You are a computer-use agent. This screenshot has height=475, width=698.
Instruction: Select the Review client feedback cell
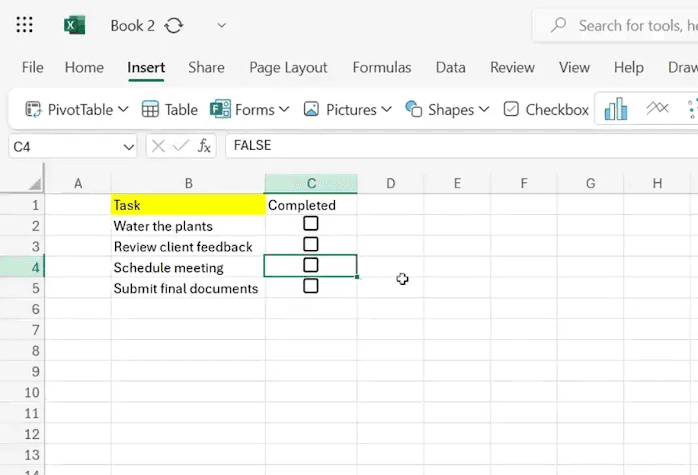pyautogui.click(x=188, y=247)
